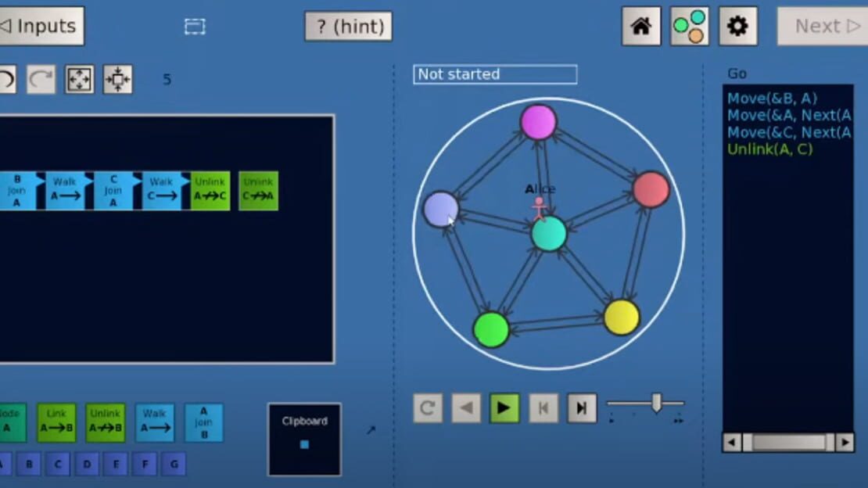868x488 pixels.
Task: Select the detached 'Unlink C to A' block
Action: point(259,191)
